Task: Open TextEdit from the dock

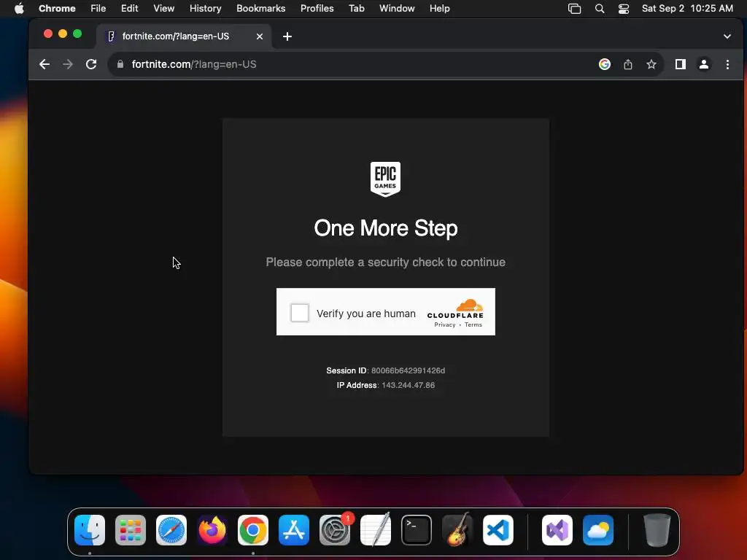Action: pos(376,530)
